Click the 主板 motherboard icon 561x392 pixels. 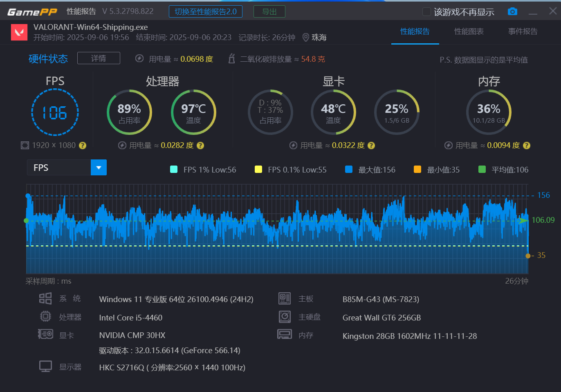(285, 298)
